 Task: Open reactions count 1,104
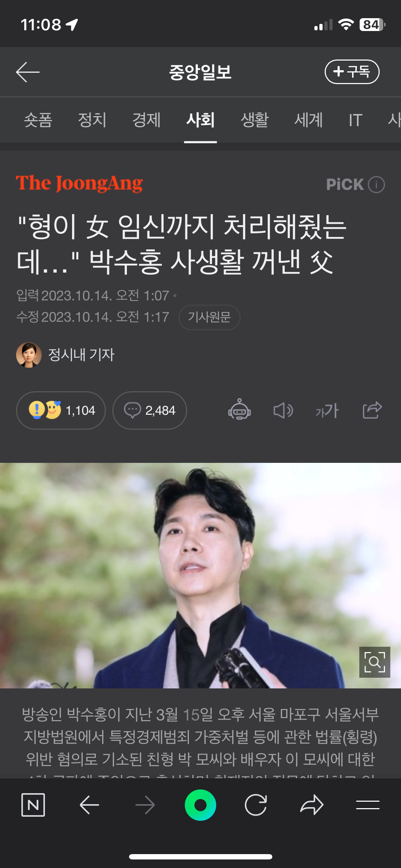[61, 410]
